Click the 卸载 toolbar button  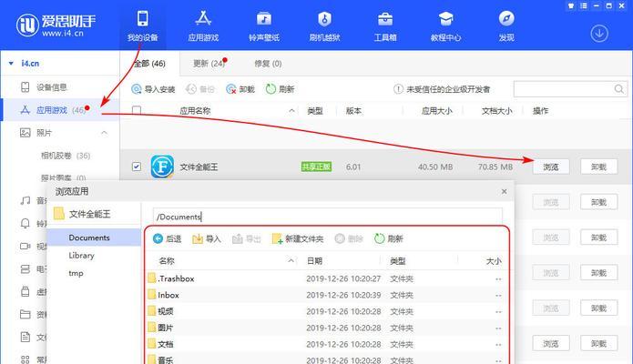(x=240, y=89)
